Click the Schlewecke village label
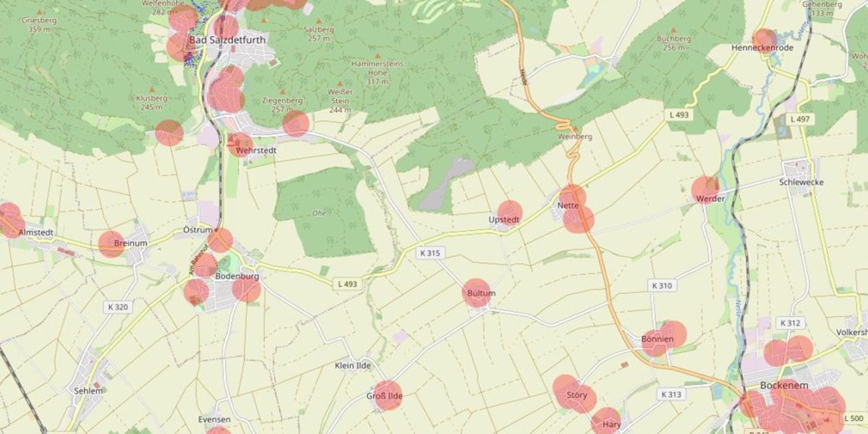Image resolution: width=868 pixels, height=434 pixels. coord(801,182)
